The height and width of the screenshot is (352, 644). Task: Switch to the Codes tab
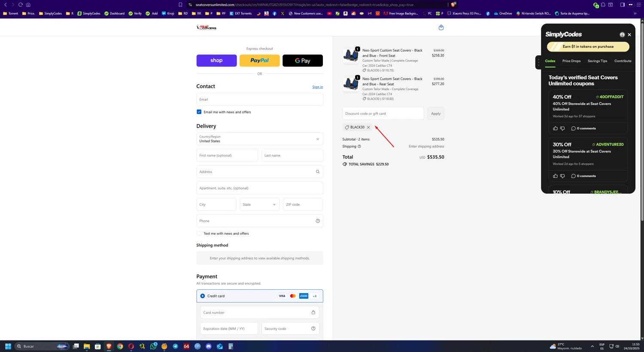[550, 61]
